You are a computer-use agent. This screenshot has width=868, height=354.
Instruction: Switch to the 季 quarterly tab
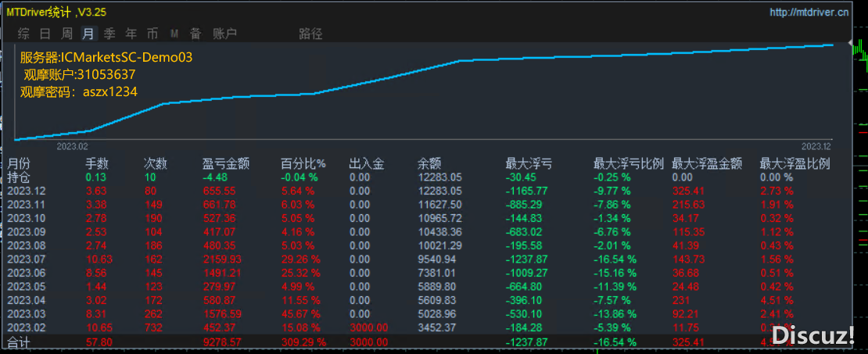109,34
